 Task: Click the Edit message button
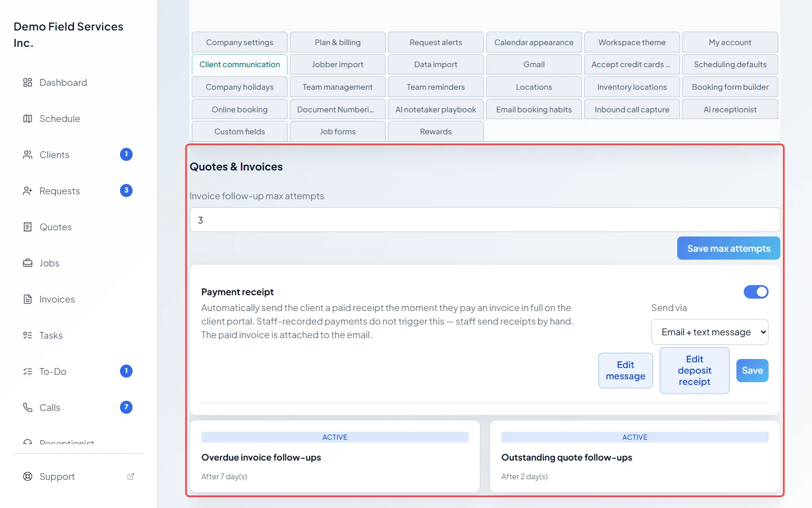pos(625,370)
